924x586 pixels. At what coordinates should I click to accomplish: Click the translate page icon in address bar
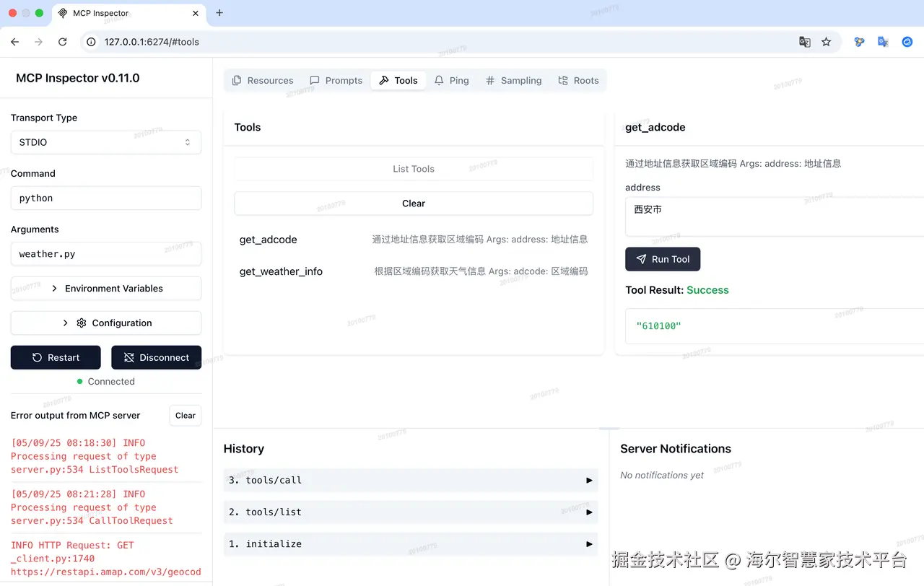pos(805,42)
